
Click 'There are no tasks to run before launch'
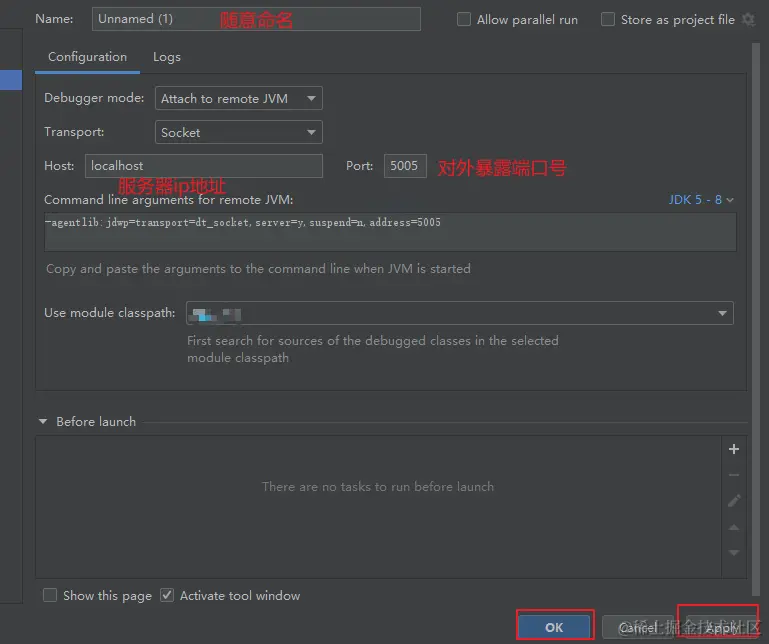click(x=378, y=487)
